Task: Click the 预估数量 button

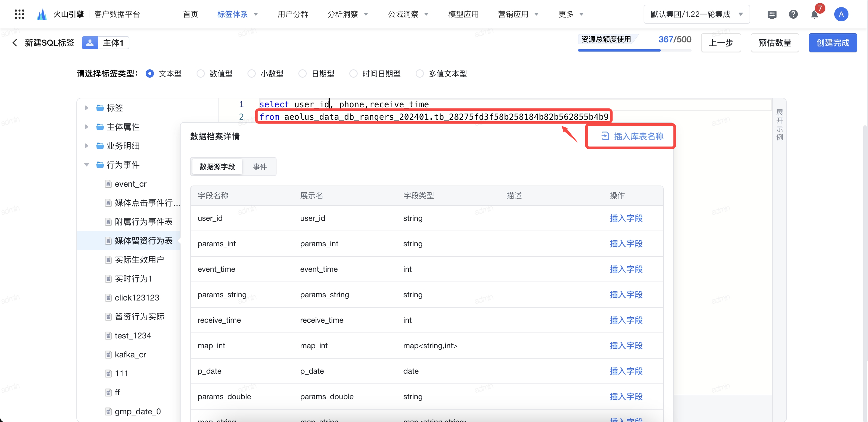Action: tap(775, 43)
